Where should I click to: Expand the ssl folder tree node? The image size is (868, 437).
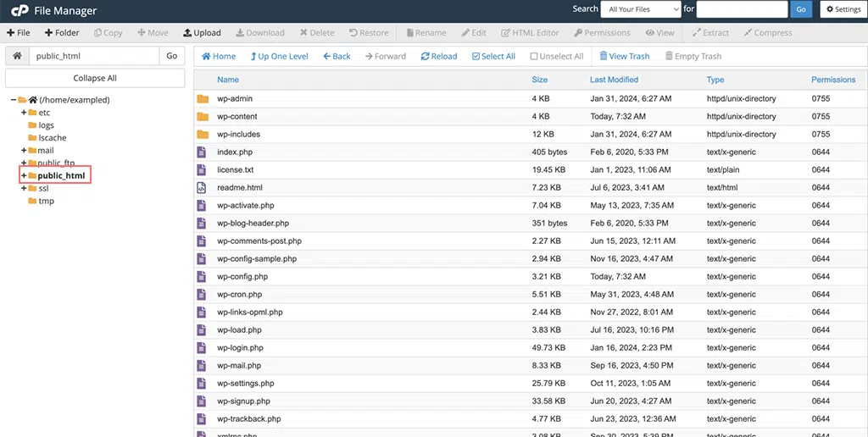coord(24,188)
